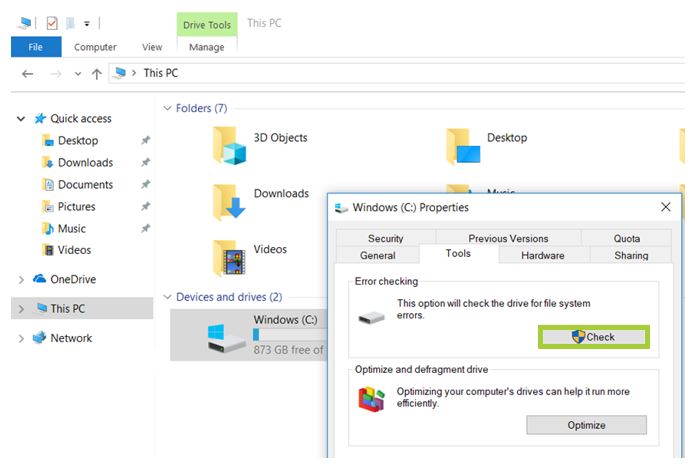Switch to the Computer ribbon tab
Screen dimensions: 697x469
click(95, 47)
